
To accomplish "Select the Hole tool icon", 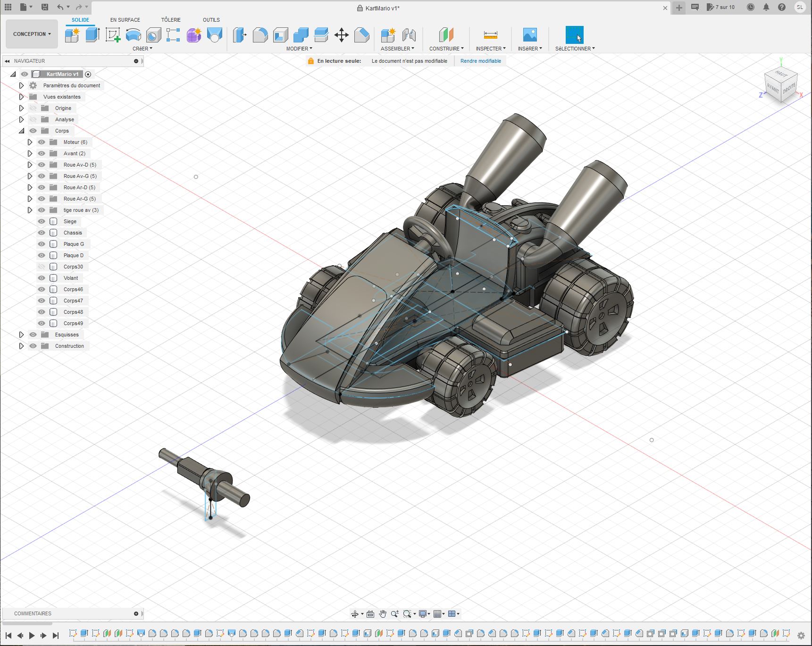I will (x=153, y=35).
